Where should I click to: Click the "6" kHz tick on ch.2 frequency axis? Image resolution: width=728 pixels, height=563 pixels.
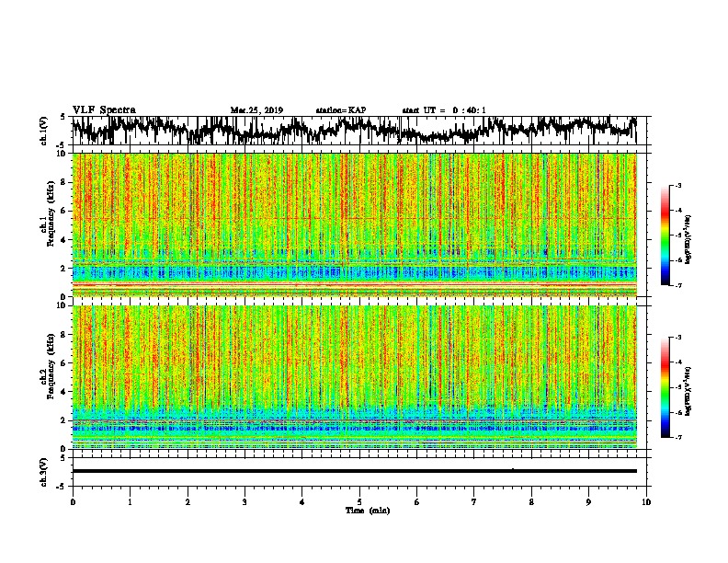pyautogui.click(x=63, y=363)
